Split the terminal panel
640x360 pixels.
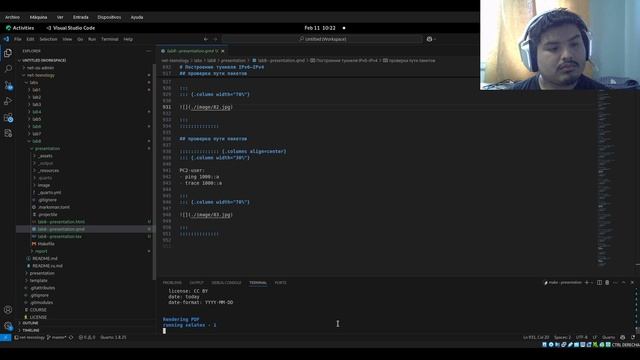[x=599, y=282]
